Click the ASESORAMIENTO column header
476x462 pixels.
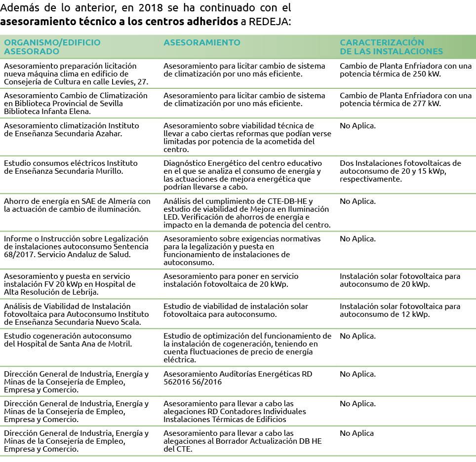click(202, 42)
